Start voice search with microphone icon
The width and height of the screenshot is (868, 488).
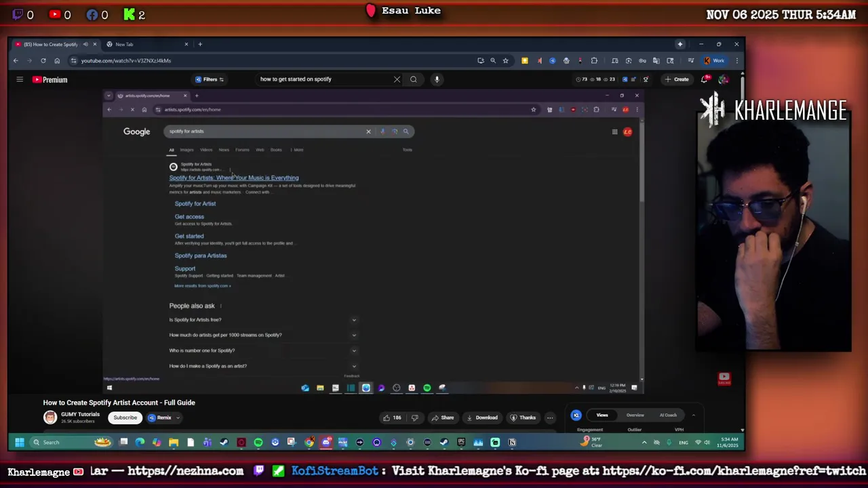coord(437,79)
